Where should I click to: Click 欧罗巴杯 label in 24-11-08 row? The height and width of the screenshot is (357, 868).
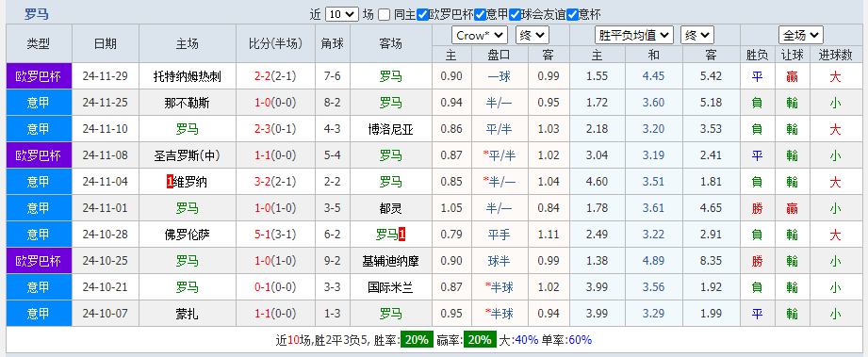(x=39, y=155)
